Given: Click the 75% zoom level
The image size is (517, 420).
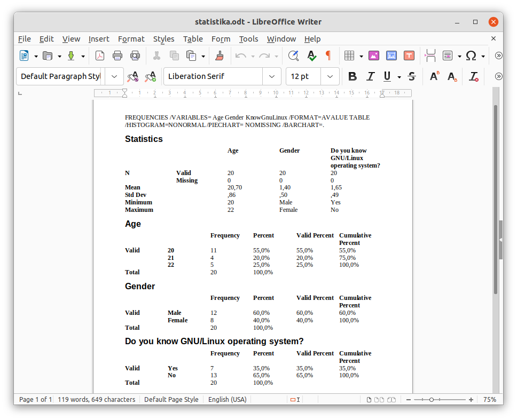Looking at the screenshot, I should tap(490, 400).
